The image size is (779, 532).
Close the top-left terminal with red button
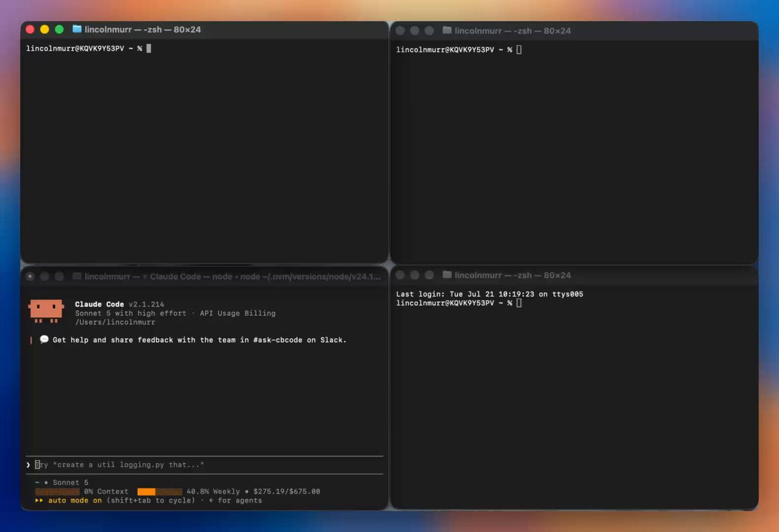(30, 29)
